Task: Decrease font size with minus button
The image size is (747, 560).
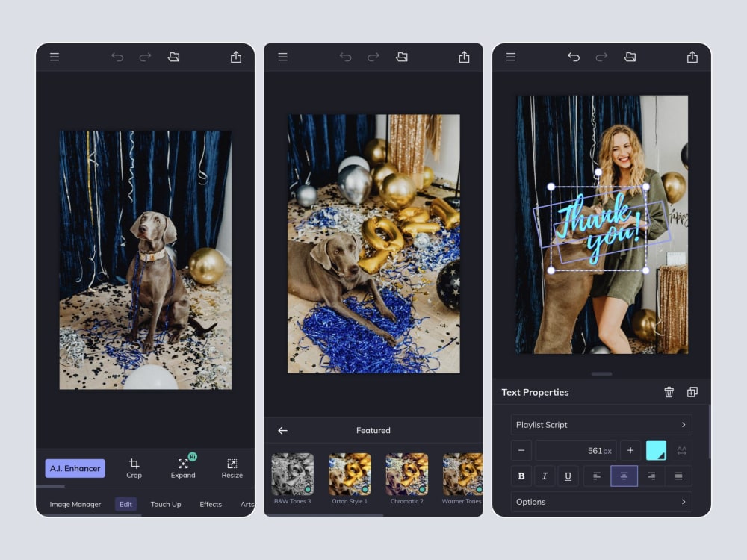Action: [521, 450]
